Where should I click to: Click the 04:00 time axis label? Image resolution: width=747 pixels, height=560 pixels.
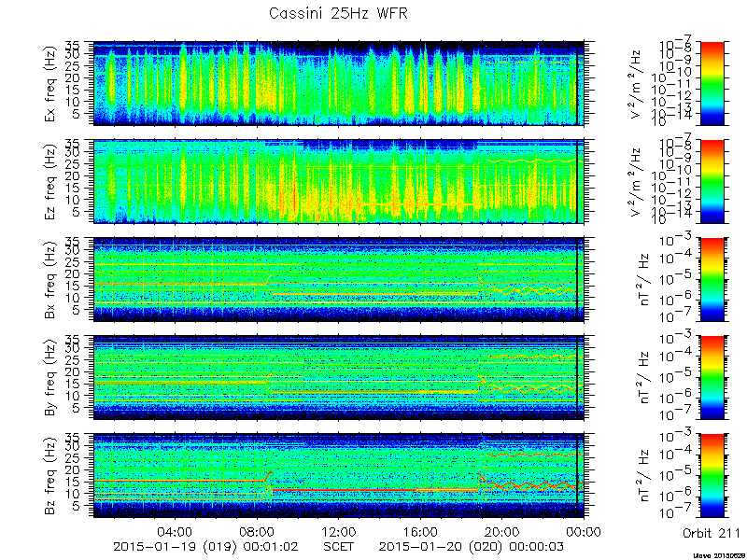pos(176,531)
